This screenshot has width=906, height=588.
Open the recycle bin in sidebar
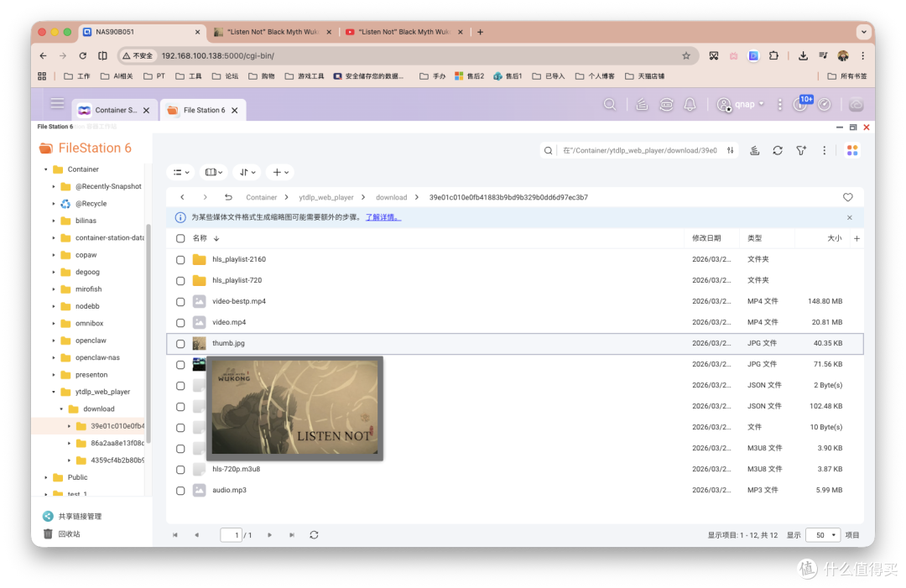[69, 533]
